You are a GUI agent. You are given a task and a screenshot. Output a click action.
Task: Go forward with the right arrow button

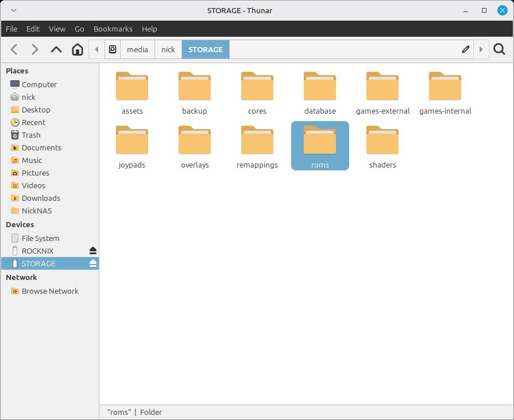click(35, 49)
